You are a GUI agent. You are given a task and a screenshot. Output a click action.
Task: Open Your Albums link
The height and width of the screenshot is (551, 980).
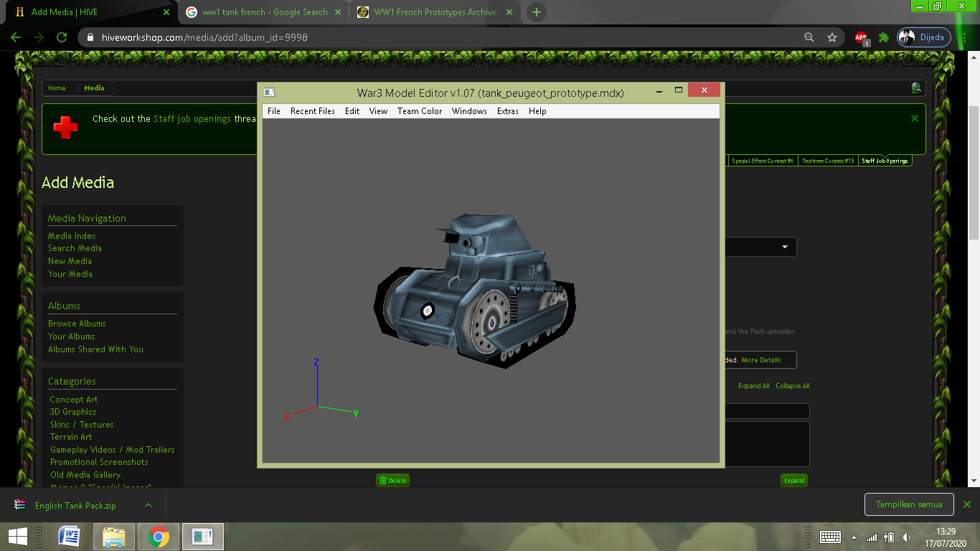(71, 336)
